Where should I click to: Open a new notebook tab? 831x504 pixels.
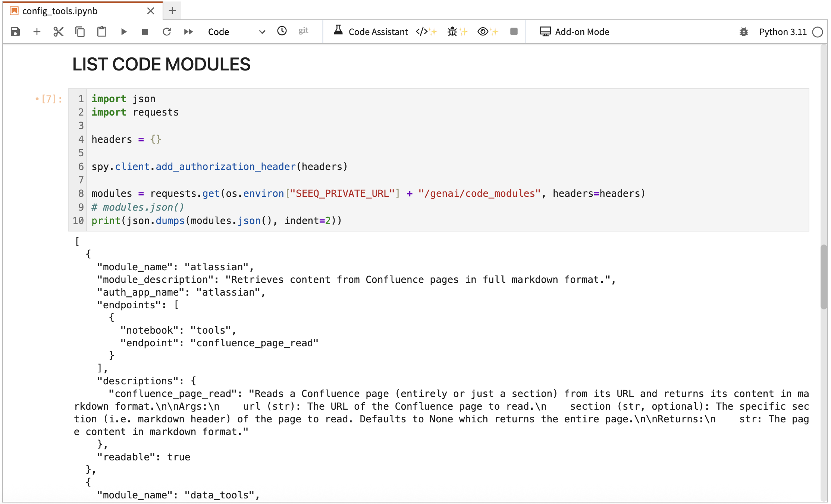pyautogui.click(x=172, y=11)
